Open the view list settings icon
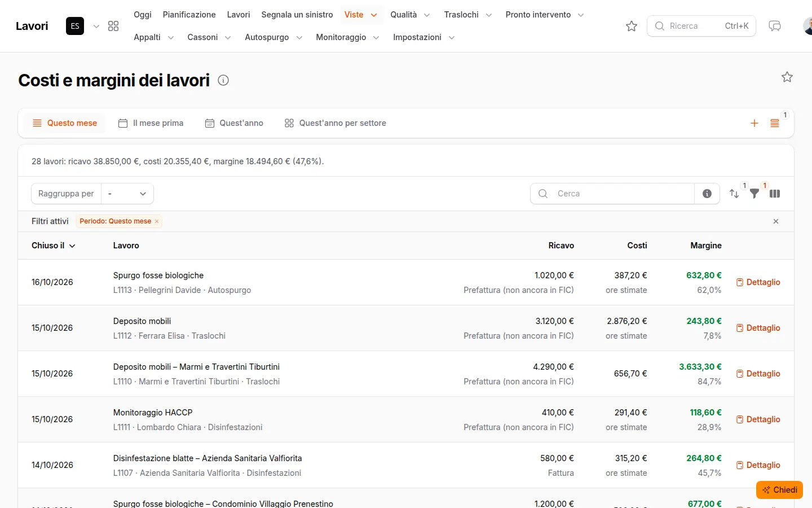 [x=775, y=123]
